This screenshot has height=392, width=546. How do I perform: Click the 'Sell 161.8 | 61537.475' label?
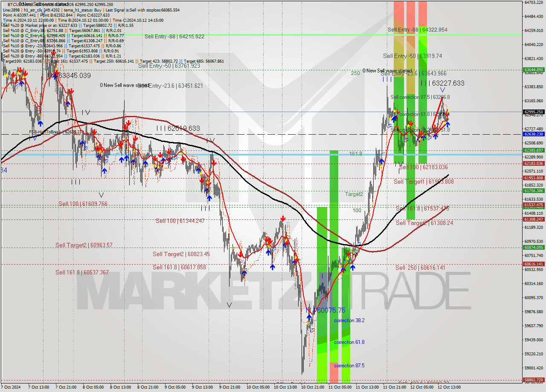[x=422, y=208]
